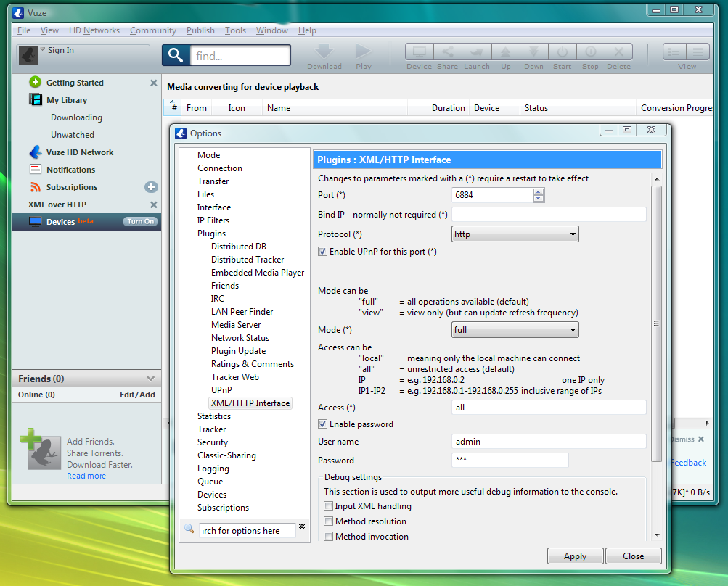Open Notifications in the sidebar
The image size is (728, 586).
(x=70, y=170)
